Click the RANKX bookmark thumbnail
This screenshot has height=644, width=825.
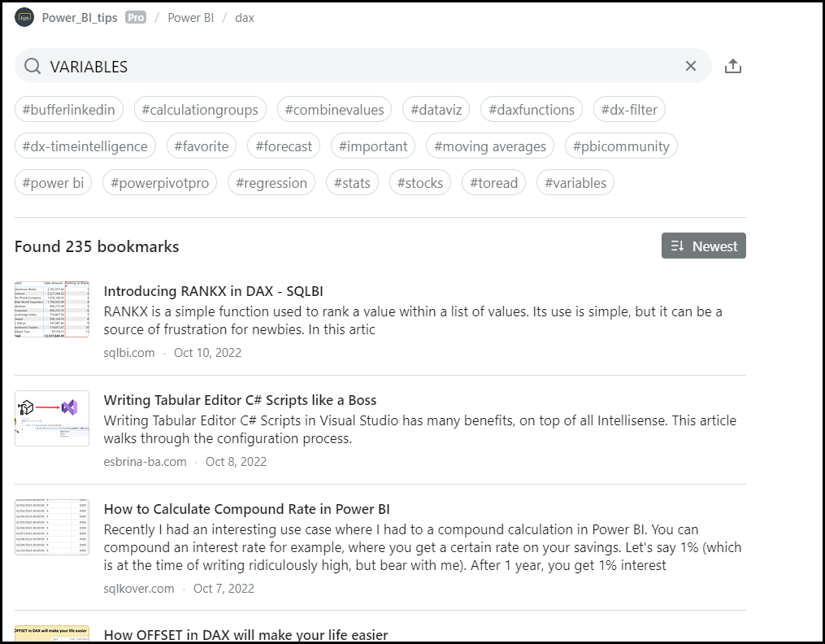tap(52, 309)
